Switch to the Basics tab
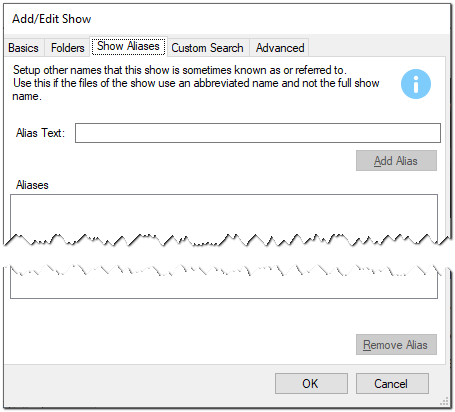 23,48
